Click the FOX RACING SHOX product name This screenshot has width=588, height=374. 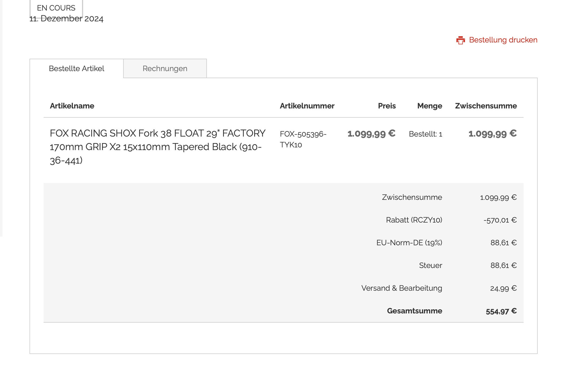coord(157,147)
